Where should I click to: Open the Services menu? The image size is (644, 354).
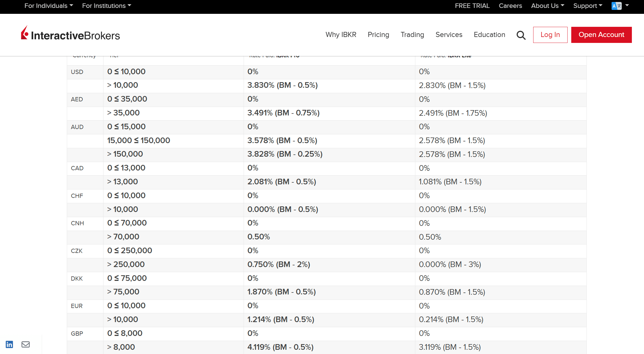(x=449, y=34)
